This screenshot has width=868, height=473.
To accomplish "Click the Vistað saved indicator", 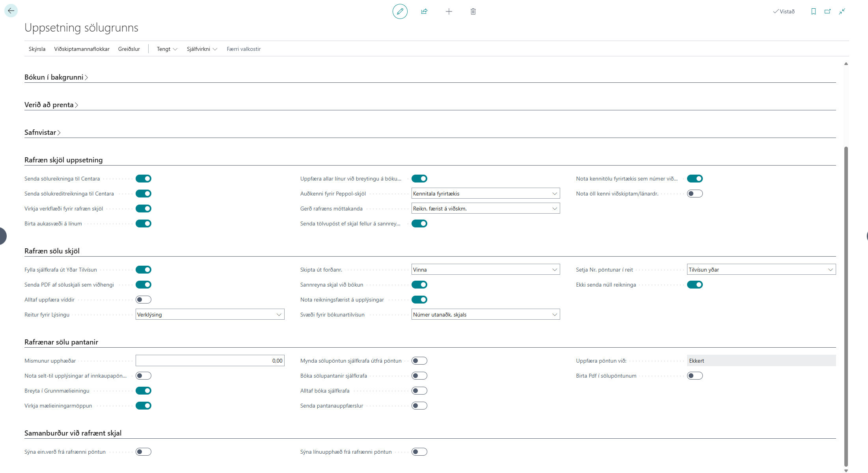I will coord(784,11).
